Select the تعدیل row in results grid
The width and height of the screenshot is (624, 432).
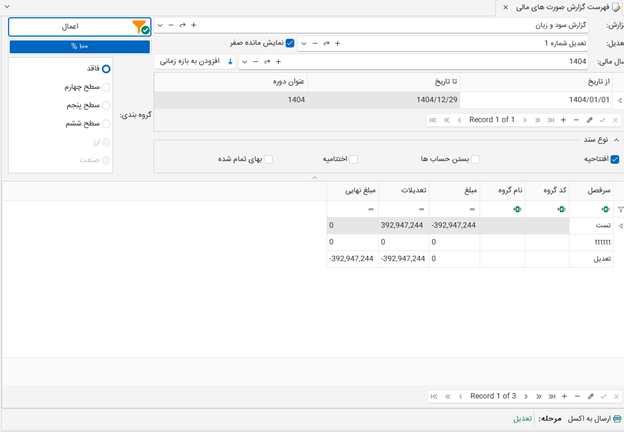[469, 259]
